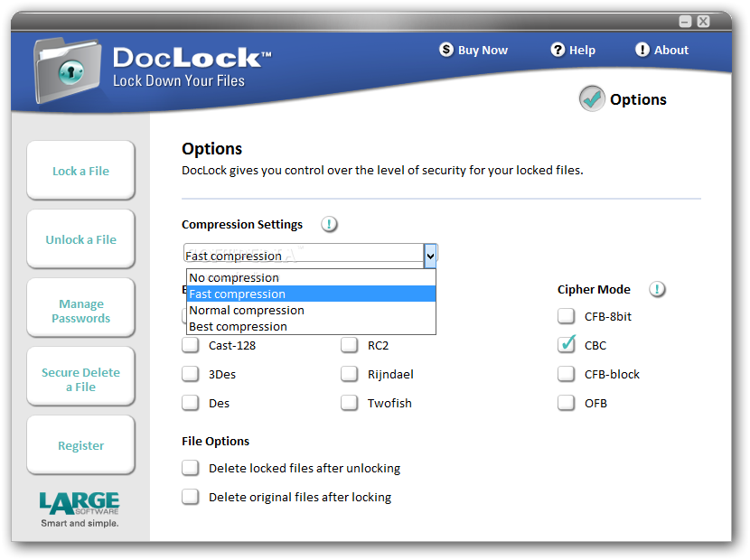Enable the Rijndael encryption checkbox
Screen dimensions: 750x560
coord(349,374)
